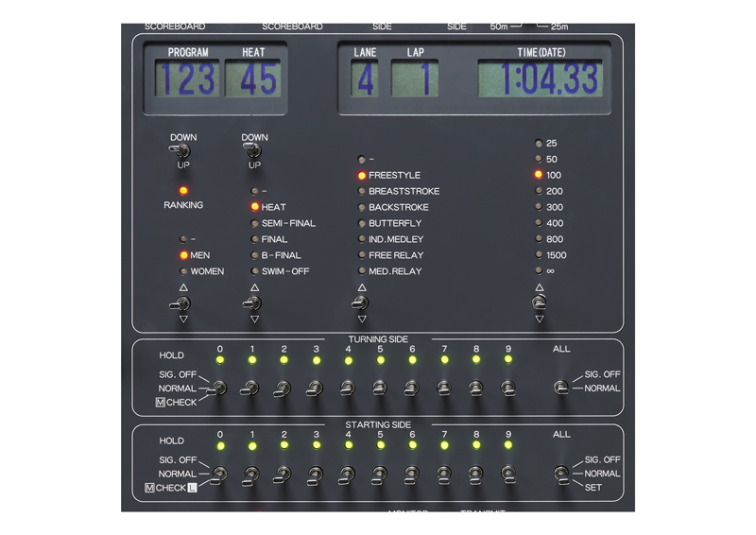Select the 200 distance indicator

(x=539, y=191)
